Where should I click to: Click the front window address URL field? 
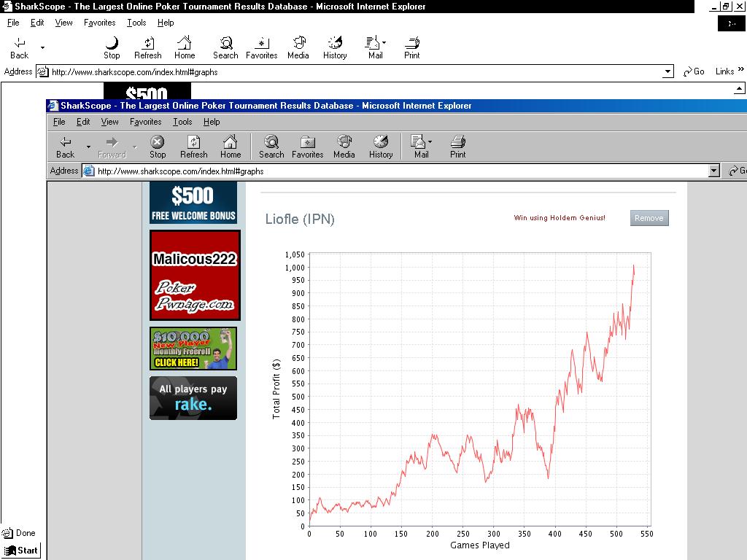coord(401,171)
